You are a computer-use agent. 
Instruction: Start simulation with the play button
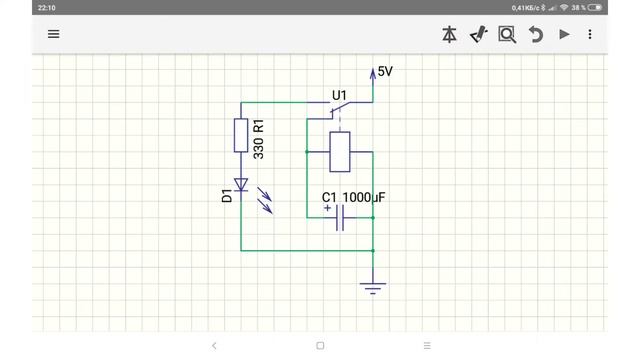coord(564,34)
